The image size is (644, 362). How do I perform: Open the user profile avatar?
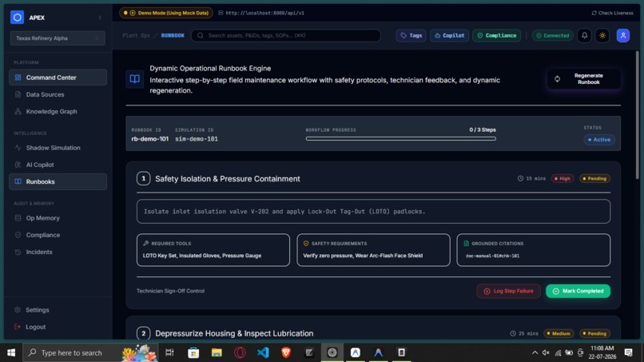pyautogui.click(x=623, y=35)
